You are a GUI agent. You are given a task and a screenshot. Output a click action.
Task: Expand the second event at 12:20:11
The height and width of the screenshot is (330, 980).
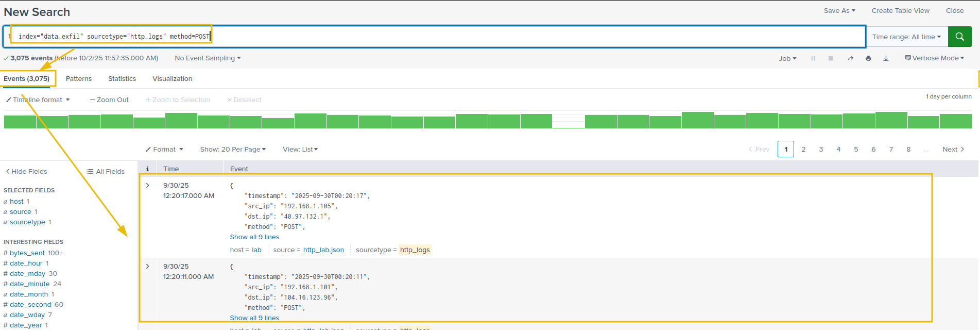(148, 266)
